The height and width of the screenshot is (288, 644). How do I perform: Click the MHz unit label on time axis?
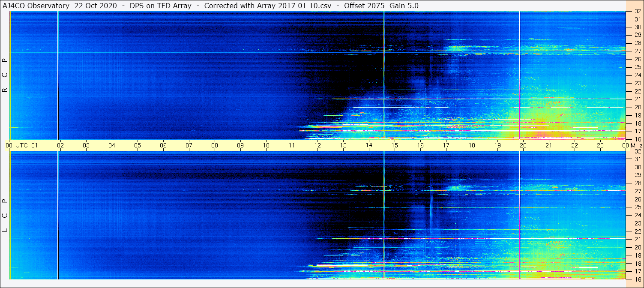pos(635,145)
